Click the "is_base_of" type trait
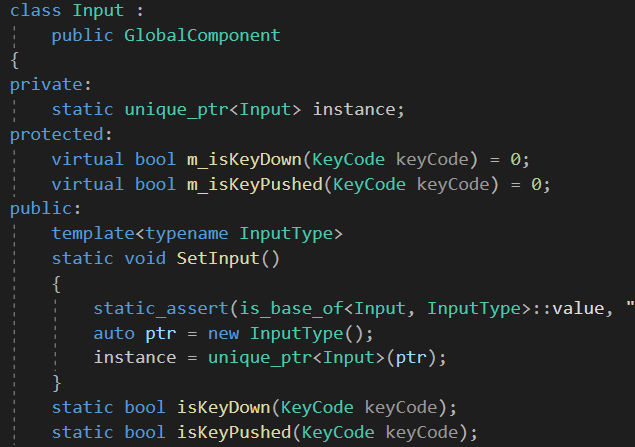 click(x=291, y=309)
